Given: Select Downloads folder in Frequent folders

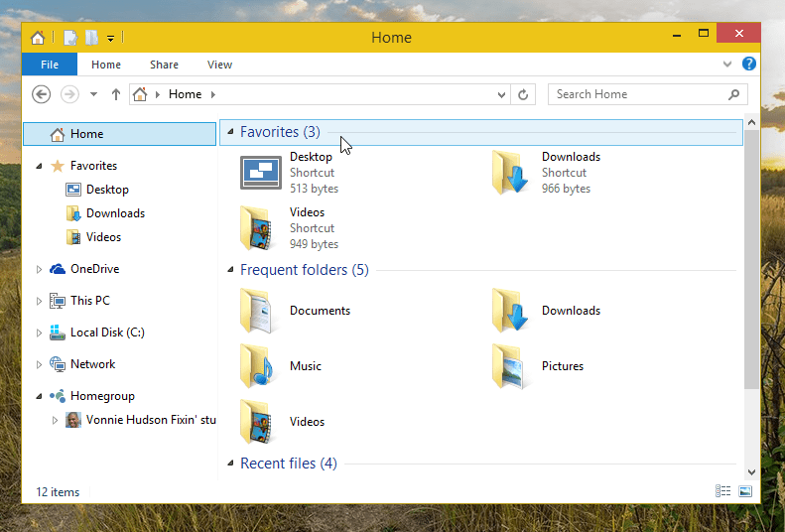Looking at the screenshot, I should pyautogui.click(x=510, y=311).
